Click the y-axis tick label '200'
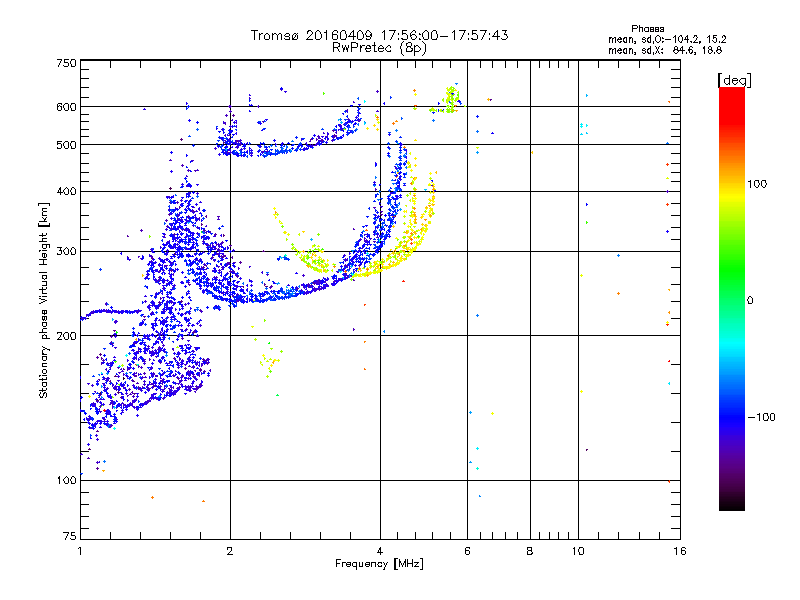Screen dimensions: 800x600 [66, 336]
